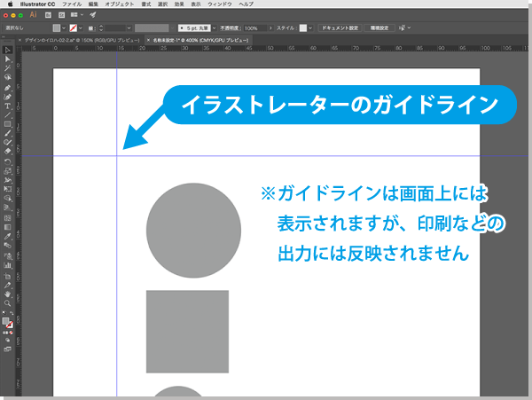Select the Column Graph tool

point(7,265)
